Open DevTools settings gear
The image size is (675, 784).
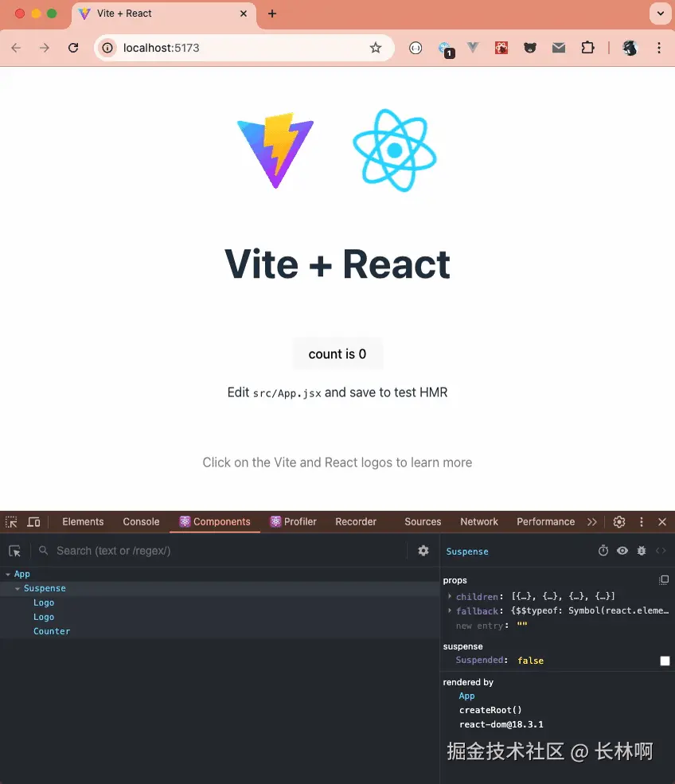point(619,522)
